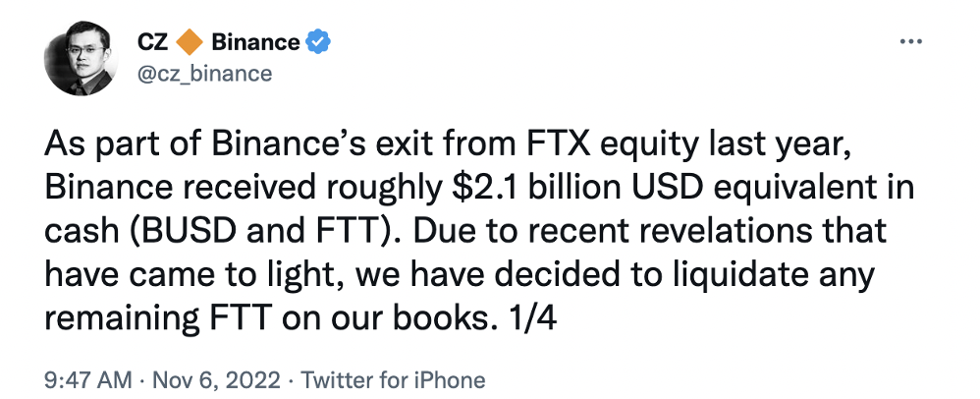Open the "Twitter for iPhone" source link
980x399 pixels.
pyautogui.click(x=393, y=379)
